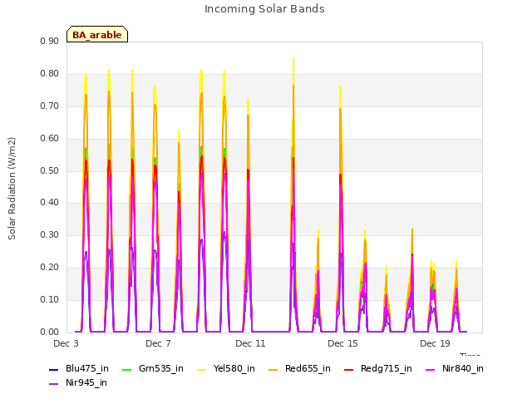Click the 0.40 y-axis tick label
The height and width of the screenshot is (399, 532).
[x=50, y=202]
